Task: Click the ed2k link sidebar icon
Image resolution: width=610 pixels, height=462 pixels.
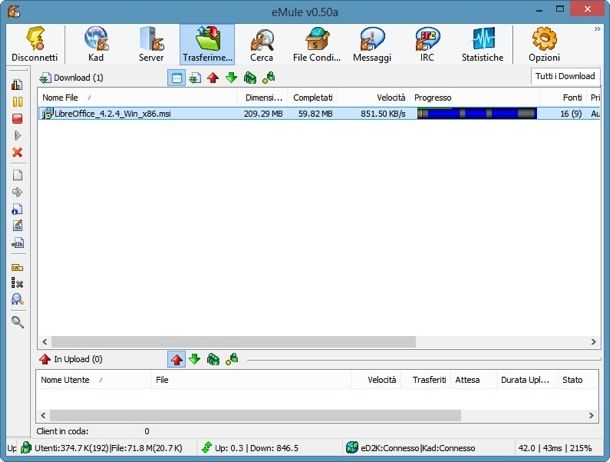Action: [17, 243]
